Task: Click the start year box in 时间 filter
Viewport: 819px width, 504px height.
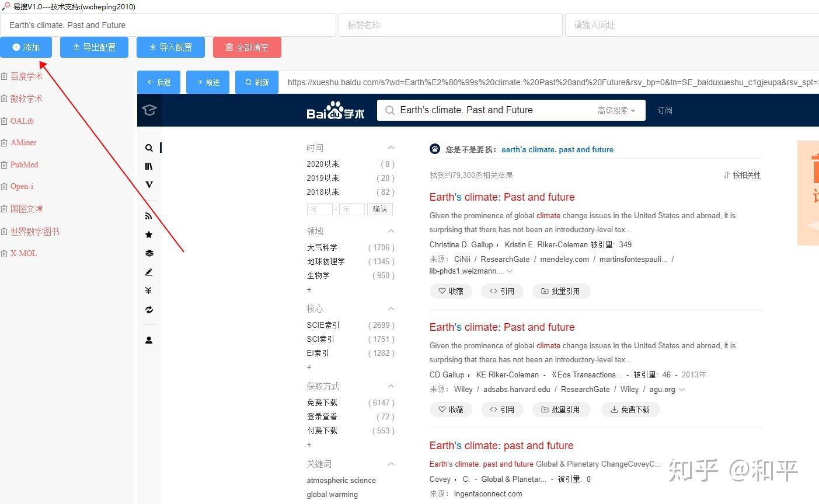Action: coord(319,209)
